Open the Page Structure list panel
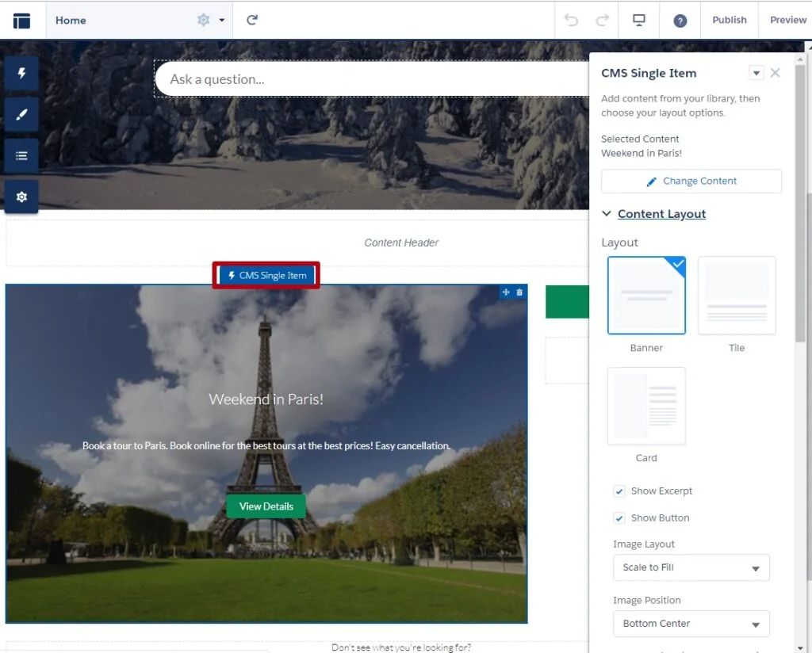Screen dimensions: 812x653 [x=21, y=156]
